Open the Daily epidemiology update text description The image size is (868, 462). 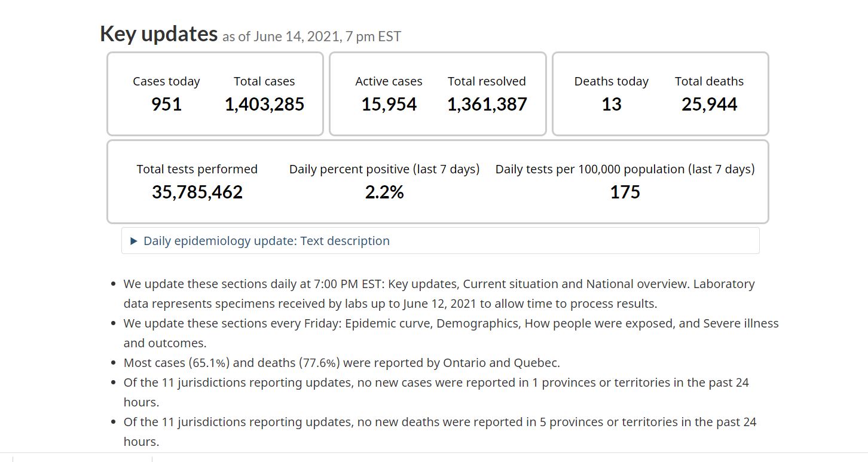pos(267,241)
